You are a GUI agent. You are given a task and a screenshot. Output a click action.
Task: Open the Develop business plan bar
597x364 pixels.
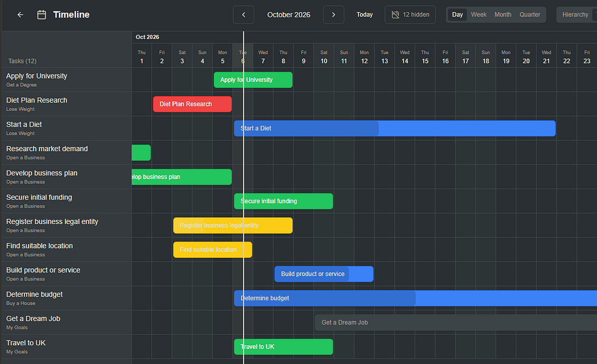(182, 177)
